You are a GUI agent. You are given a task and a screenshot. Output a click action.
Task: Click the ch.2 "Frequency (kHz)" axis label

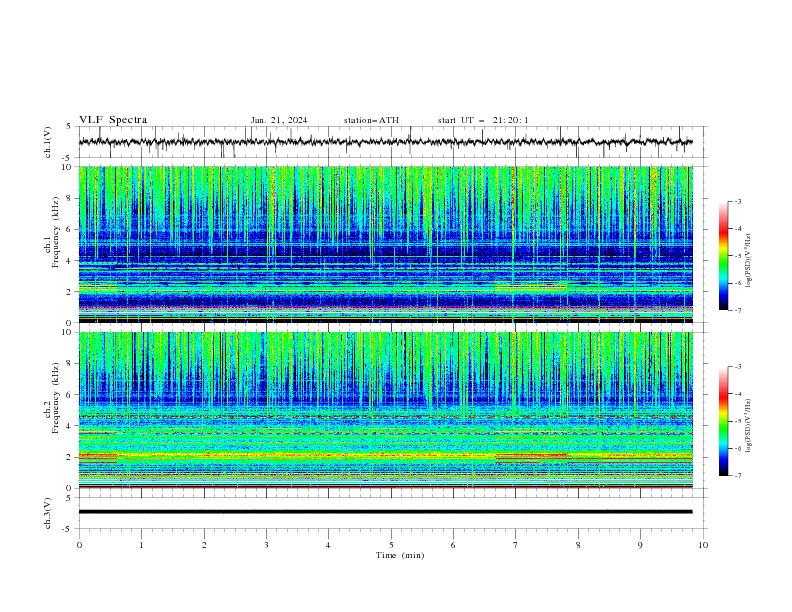tap(56, 398)
